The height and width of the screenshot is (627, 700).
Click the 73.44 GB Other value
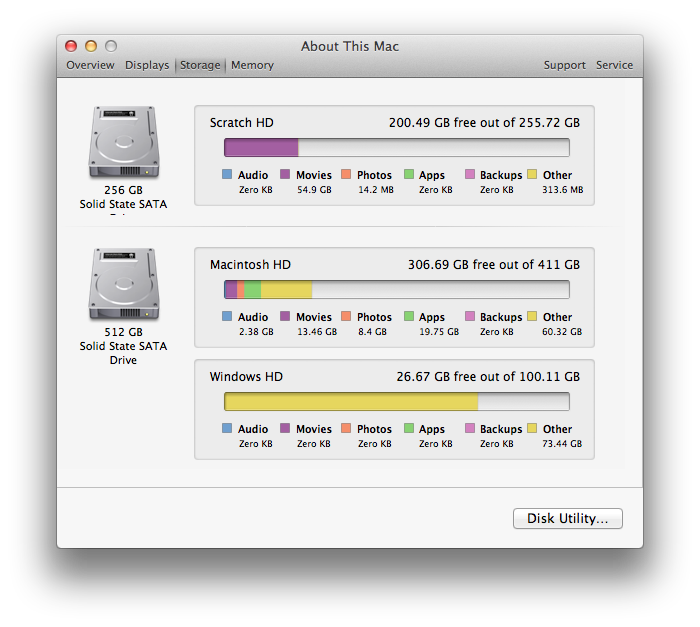pos(562,444)
